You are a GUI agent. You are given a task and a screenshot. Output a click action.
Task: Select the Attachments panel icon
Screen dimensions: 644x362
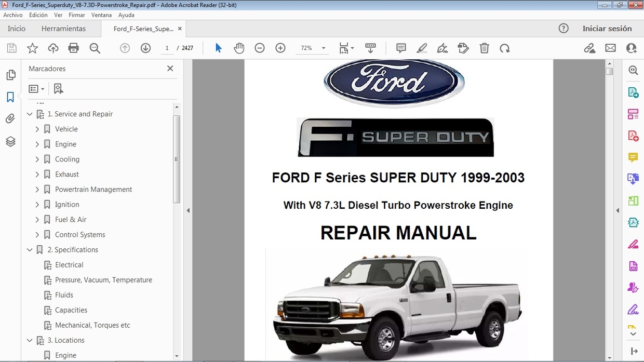[x=11, y=118]
